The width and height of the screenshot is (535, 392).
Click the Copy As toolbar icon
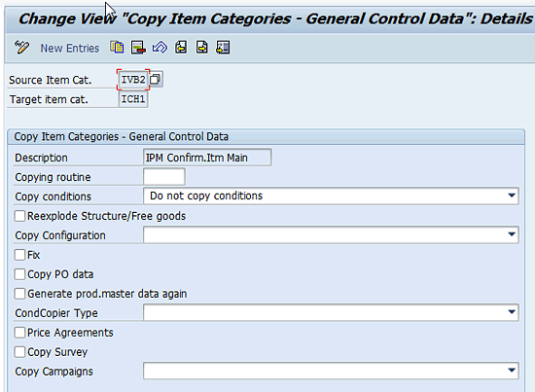pos(117,48)
